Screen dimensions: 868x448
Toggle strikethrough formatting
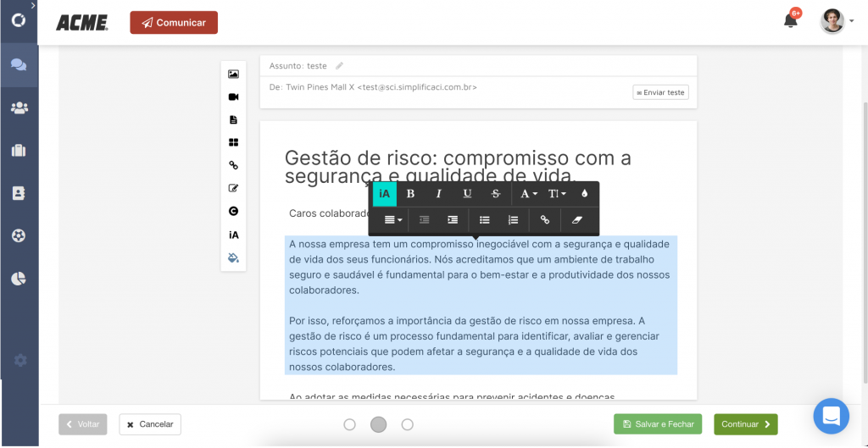point(496,194)
